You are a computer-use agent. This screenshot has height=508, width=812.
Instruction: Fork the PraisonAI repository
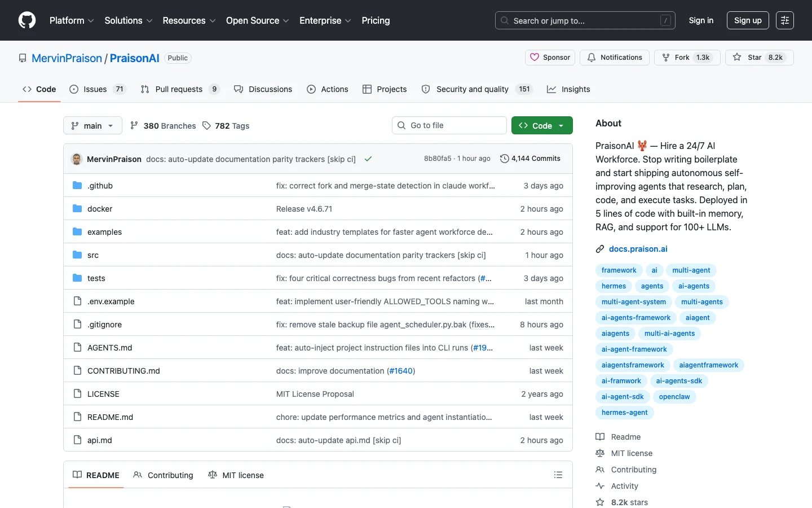(x=687, y=58)
